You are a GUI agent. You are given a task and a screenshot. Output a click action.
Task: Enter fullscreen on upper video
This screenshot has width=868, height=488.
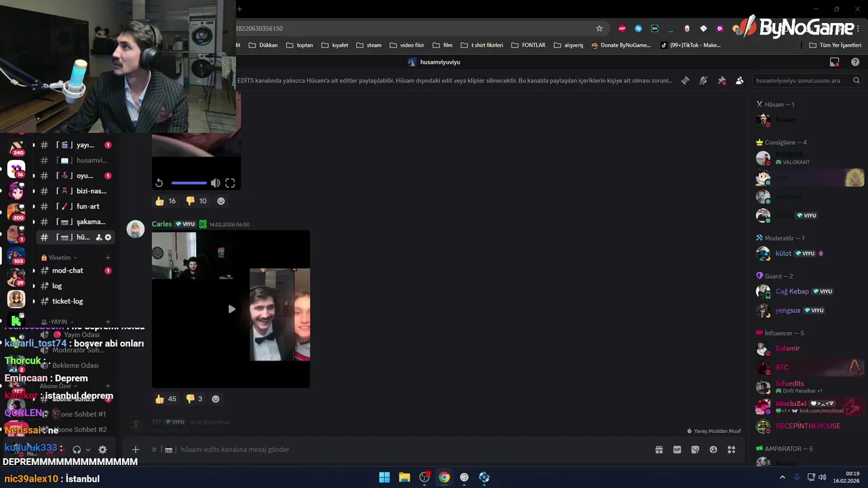pyautogui.click(x=231, y=183)
